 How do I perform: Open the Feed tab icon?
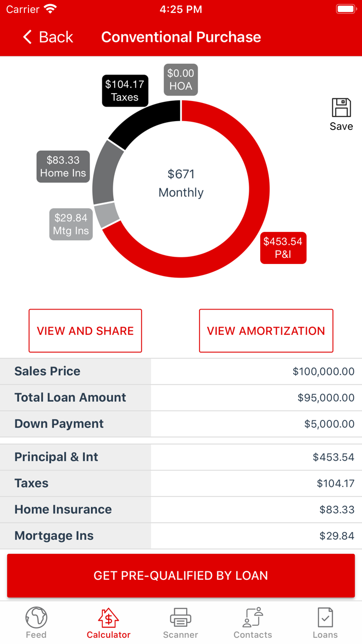pyautogui.click(x=36, y=621)
